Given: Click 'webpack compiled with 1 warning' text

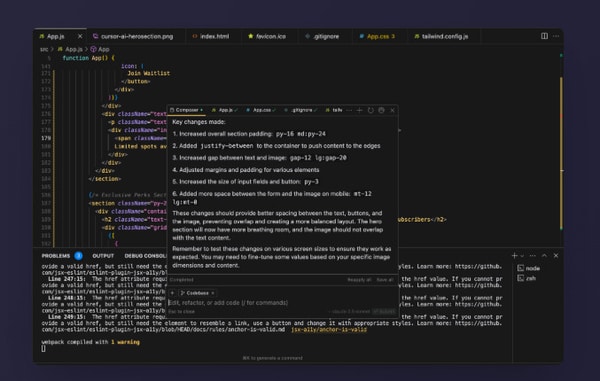Looking at the screenshot, I should coord(90,342).
